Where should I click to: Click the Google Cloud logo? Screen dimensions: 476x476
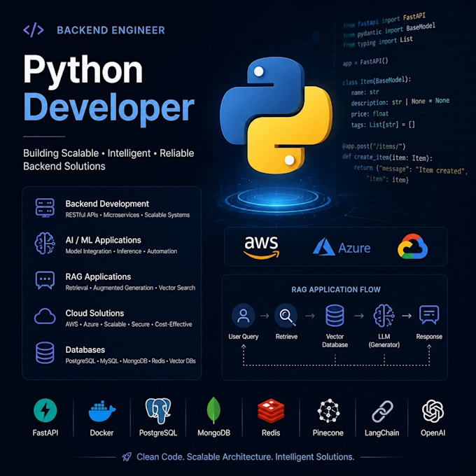(x=412, y=246)
